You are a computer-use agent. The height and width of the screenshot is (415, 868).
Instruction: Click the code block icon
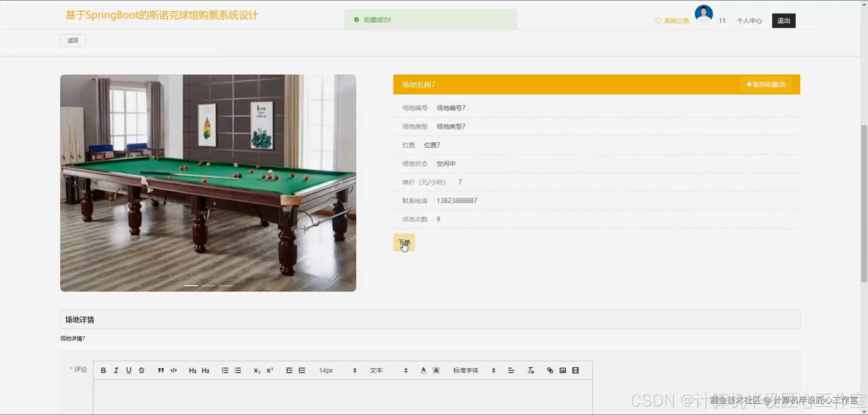pyautogui.click(x=174, y=370)
